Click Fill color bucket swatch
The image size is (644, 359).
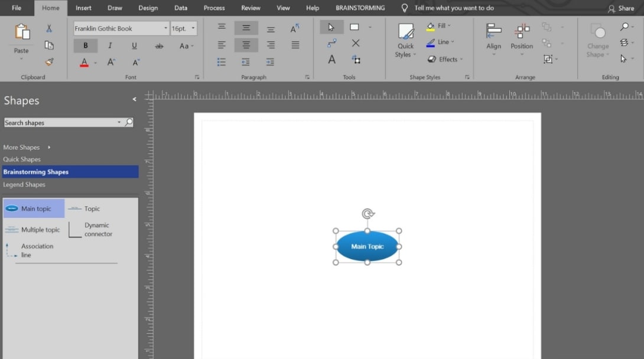431,27
